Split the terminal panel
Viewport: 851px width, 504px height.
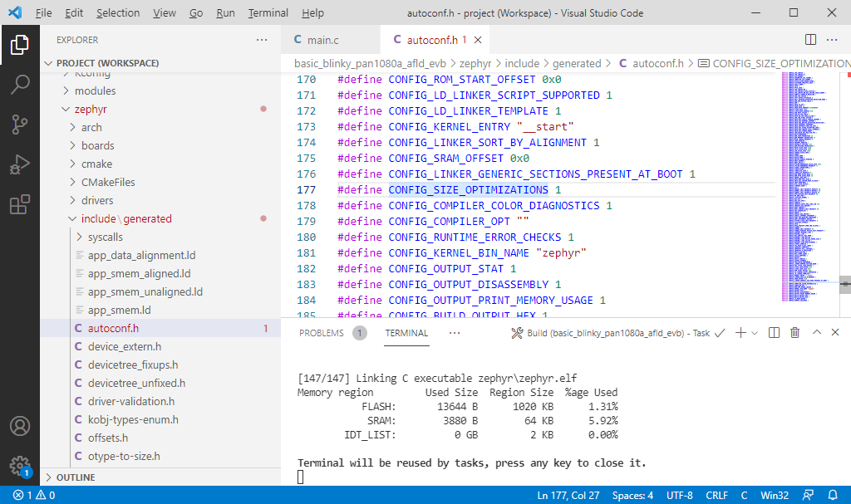(774, 333)
